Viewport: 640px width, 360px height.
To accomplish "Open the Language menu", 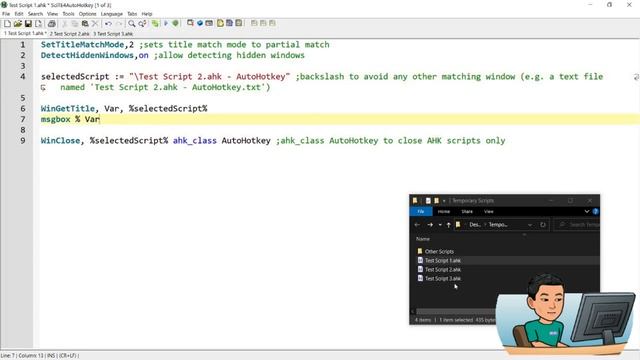I will coord(111,14).
